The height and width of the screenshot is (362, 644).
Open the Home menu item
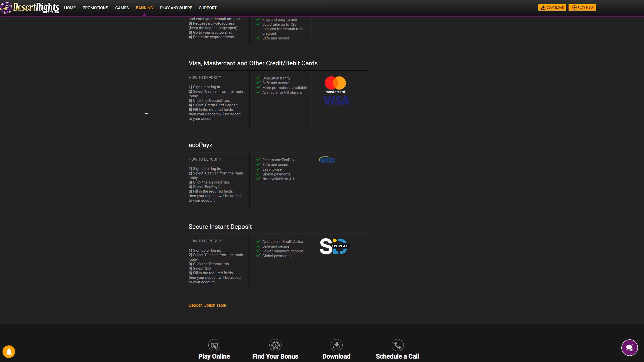pos(70,8)
